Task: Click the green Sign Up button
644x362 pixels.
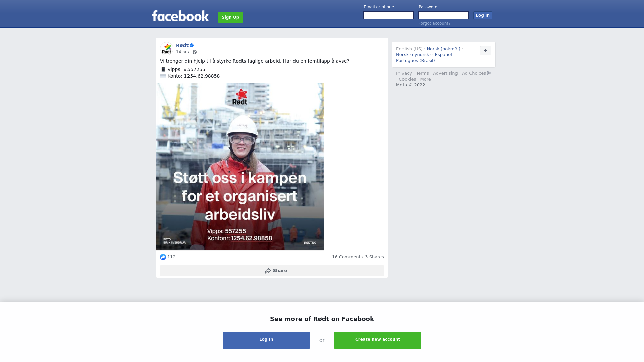Action: 230,17
